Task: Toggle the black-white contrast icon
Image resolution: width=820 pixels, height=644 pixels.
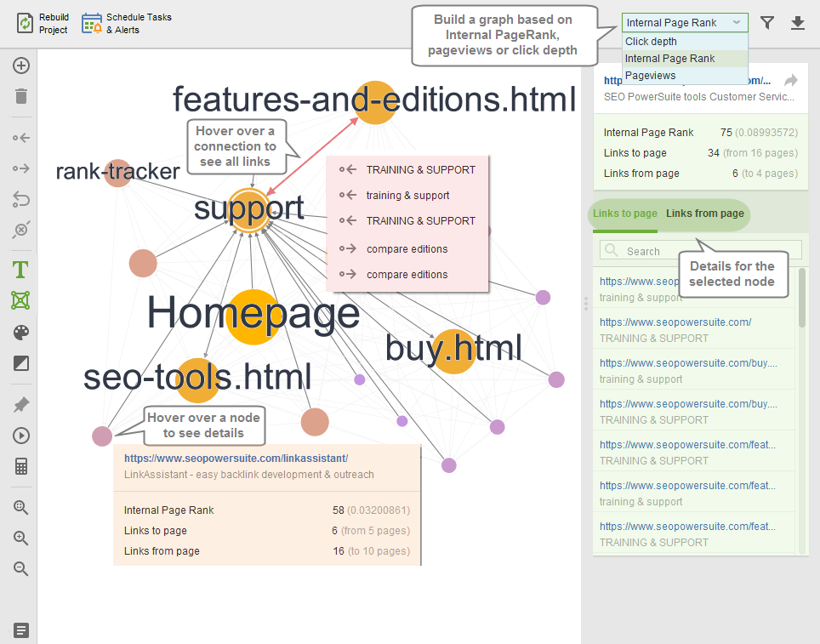Action: click(21, 363)
